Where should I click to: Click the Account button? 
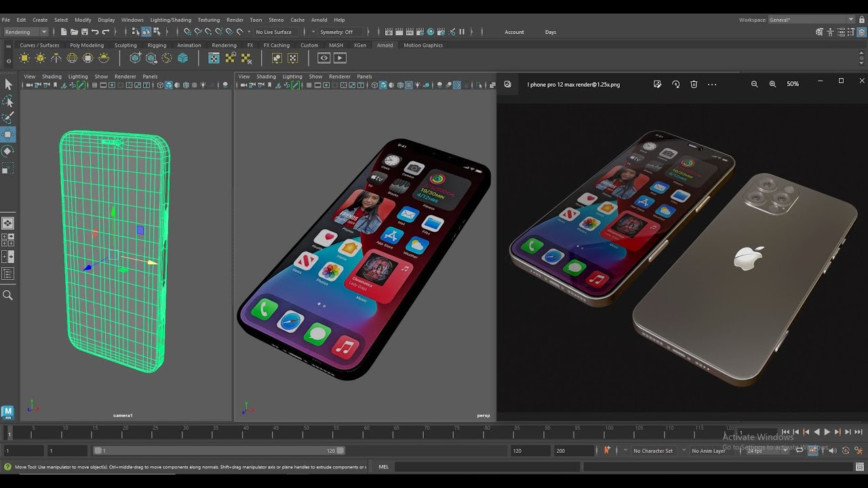click(514, 32)
